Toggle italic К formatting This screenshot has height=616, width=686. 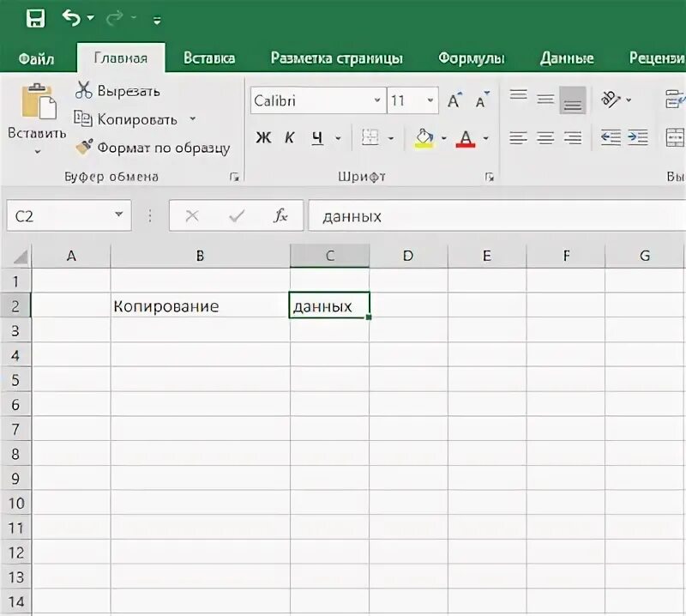(x=289, y=138)
